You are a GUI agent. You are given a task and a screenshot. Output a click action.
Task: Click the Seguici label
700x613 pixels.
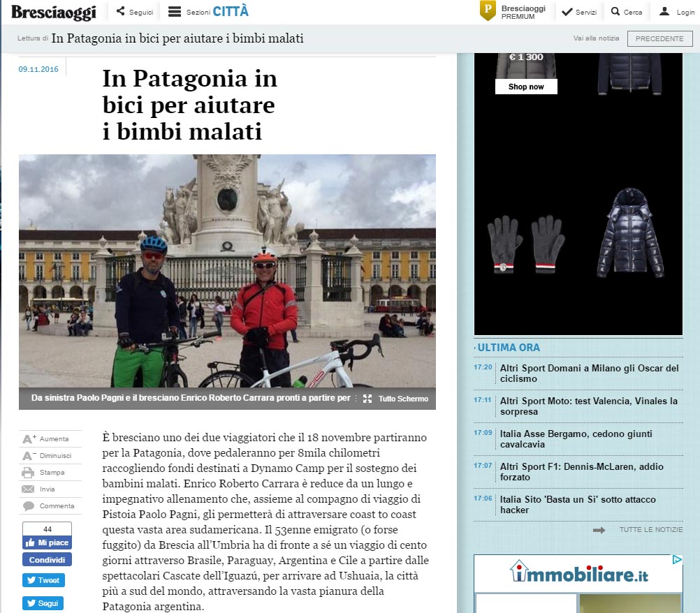(x=141, y=12)
